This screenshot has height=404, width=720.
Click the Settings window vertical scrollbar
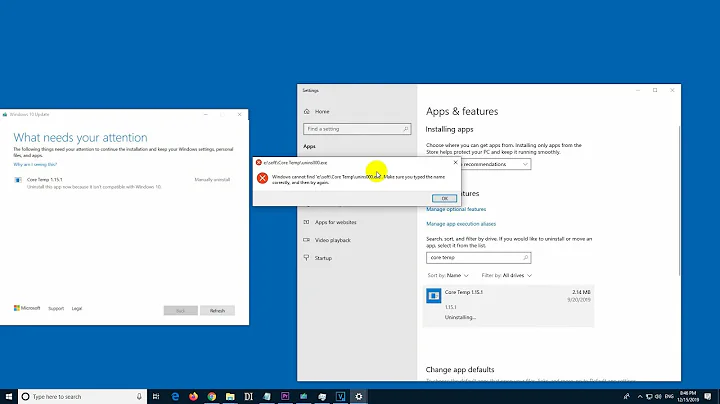[679, 200]
